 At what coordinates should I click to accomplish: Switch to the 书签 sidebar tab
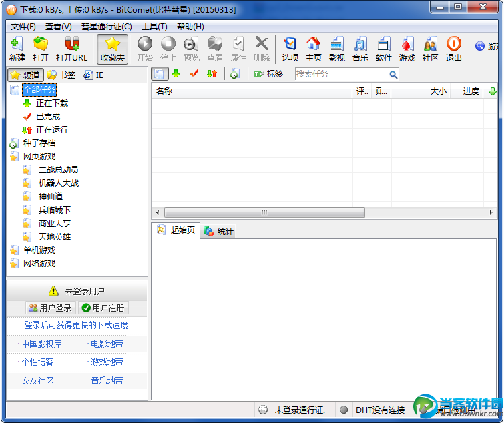point(61,75)
